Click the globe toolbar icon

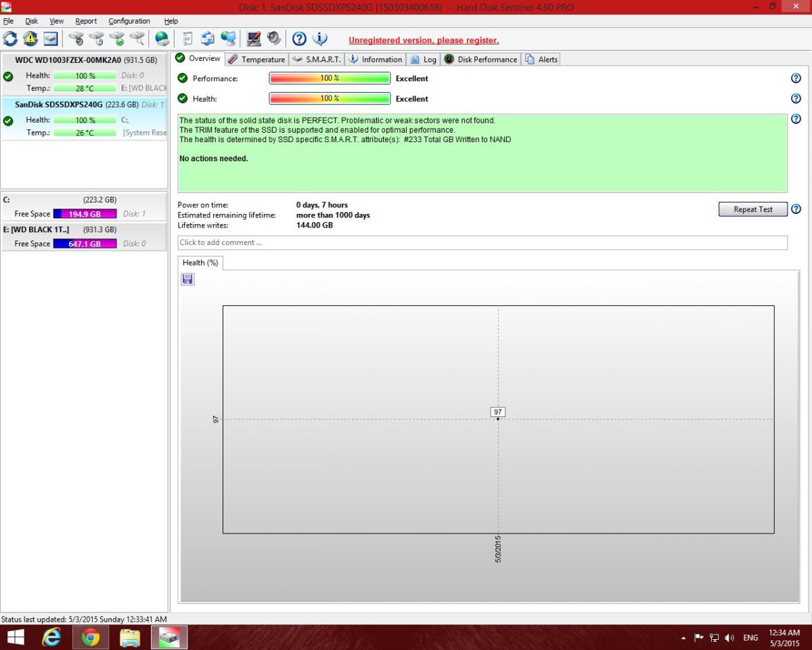(x=162, y=39)
